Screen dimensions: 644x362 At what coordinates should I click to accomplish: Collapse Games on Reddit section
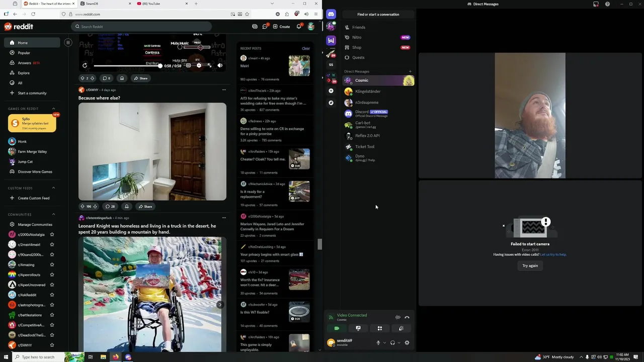click(53, 109)
